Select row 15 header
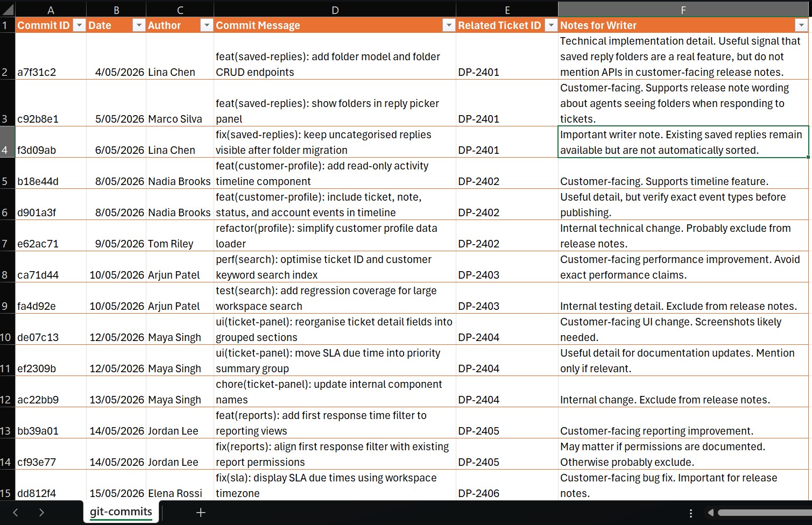This screenshot has width=812, height=525. [8, 485]
